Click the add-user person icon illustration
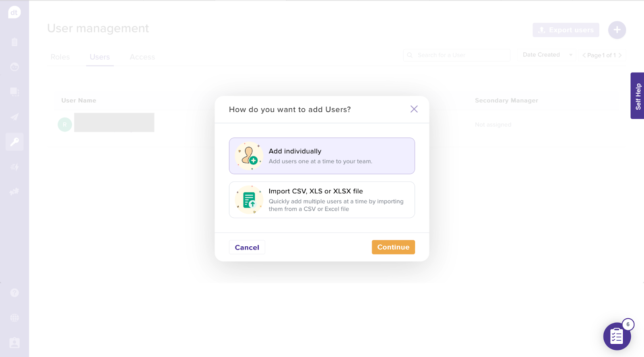The image size is (644, 357). tap(249, 156)
